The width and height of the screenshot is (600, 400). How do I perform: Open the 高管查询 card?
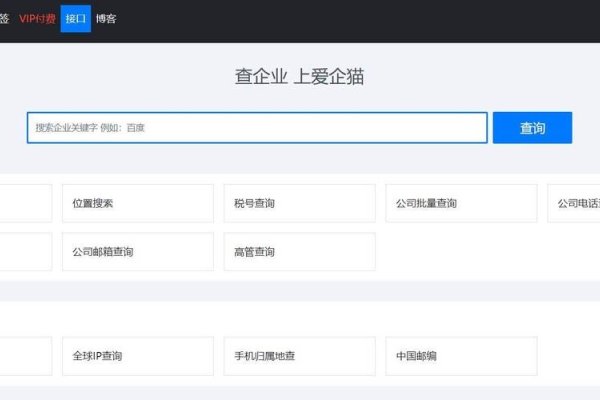299,251
